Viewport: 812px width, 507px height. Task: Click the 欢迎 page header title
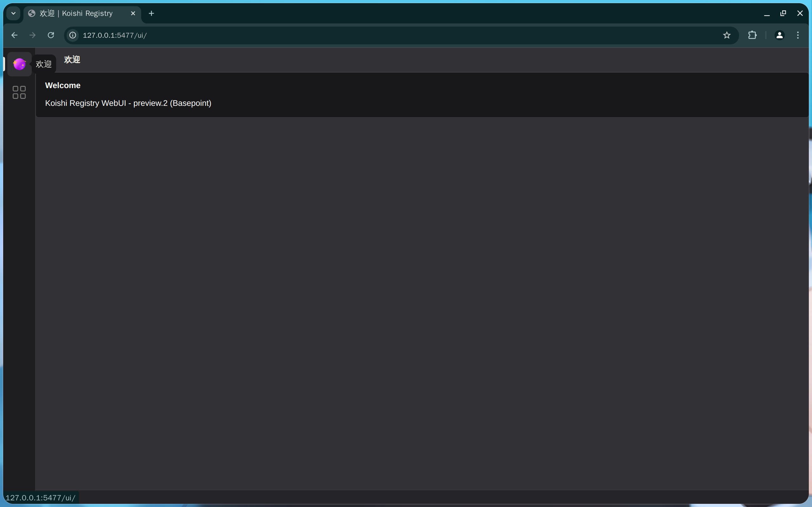click(x=72, y=60)
